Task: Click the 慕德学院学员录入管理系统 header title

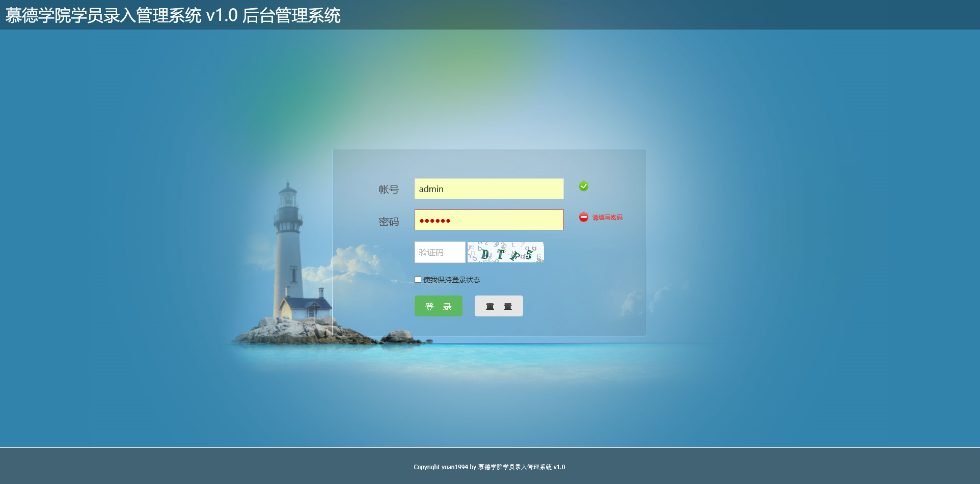Action: coord(173,15)
